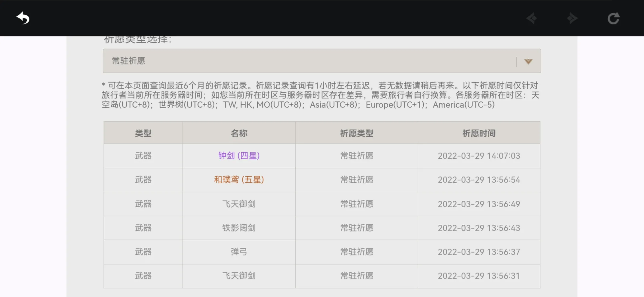This screenshot has width=644, height=297.
Task: Select the 弹弓 name cell
Action: 239,252
